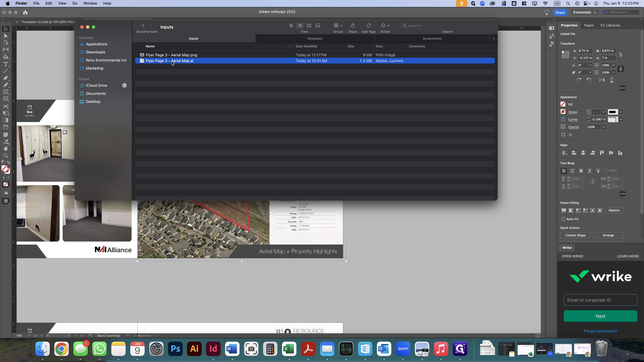The height and width of the screenshot is (362, 644).
Task: Click Arrange quick action button
Action: click(608, 235)
